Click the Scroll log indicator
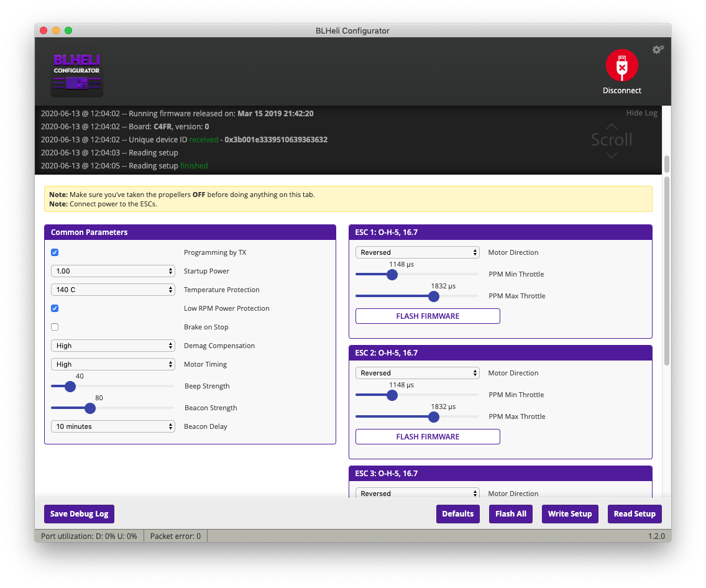Viewport: 706px width, 588px height. 612,140
